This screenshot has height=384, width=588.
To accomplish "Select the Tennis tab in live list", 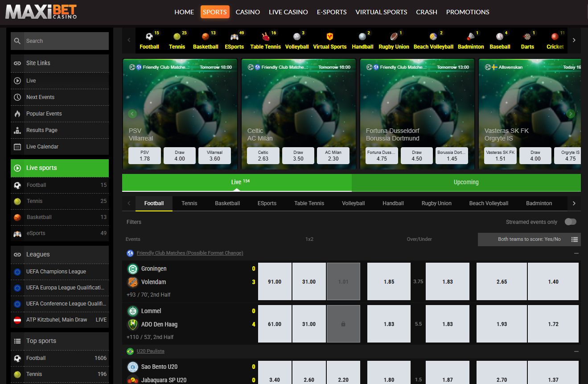I will 189,203.
